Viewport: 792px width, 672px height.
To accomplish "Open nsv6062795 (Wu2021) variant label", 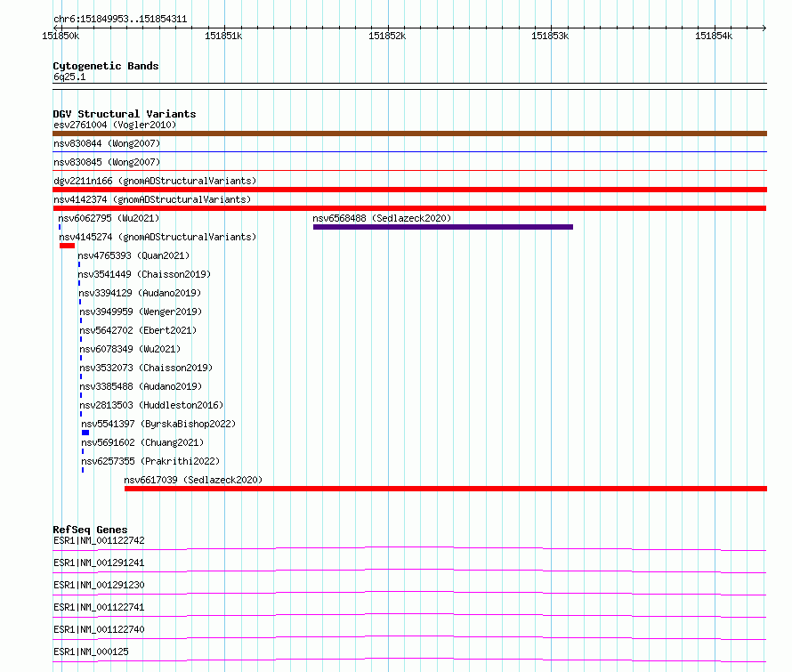I will point(109,218).
